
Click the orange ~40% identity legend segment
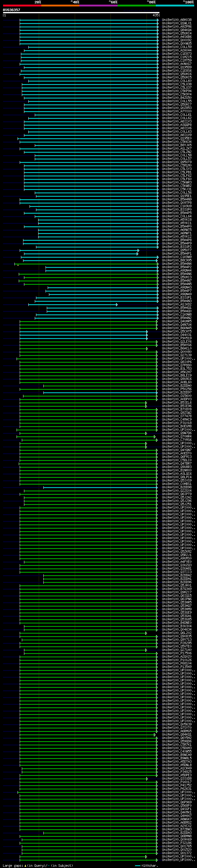[x=60, y=6]
